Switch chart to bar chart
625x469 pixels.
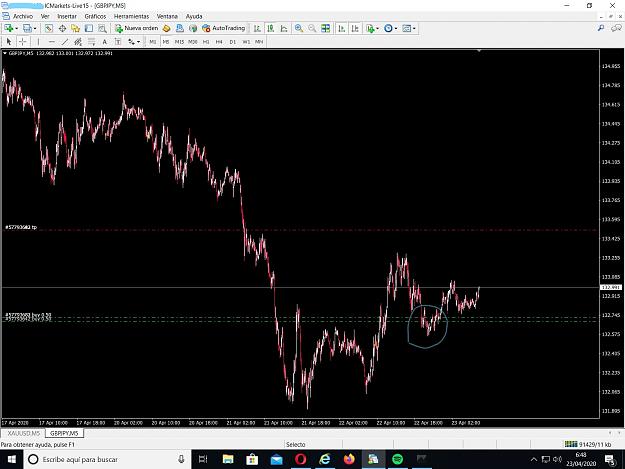[x=257, y=28]
